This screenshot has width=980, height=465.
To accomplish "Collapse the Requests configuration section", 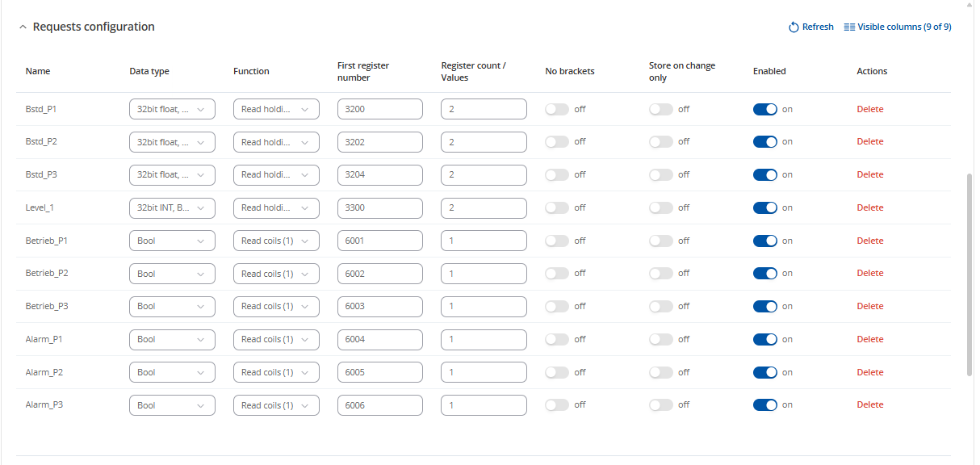I will click(23, 27).
